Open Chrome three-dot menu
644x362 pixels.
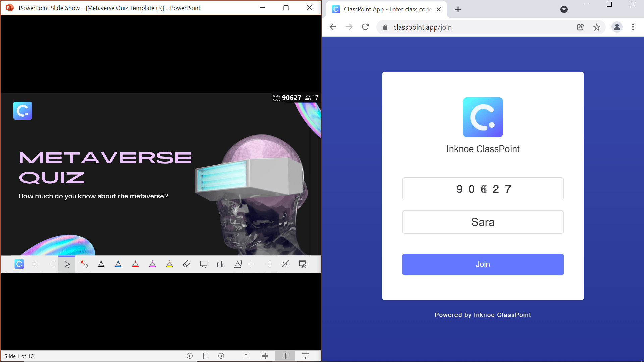(633, 27)
